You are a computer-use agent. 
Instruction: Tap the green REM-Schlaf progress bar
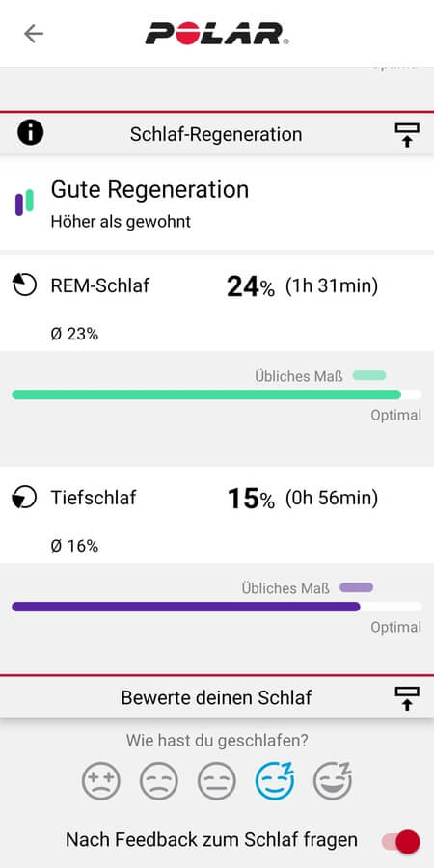click(x=216, y=394)
